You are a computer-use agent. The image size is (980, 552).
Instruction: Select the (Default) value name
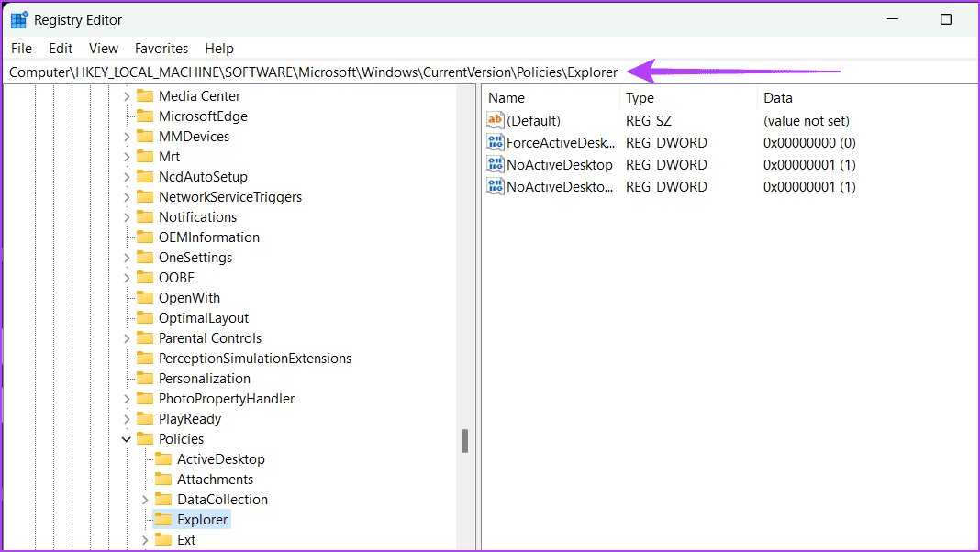(x=533, y=120)
